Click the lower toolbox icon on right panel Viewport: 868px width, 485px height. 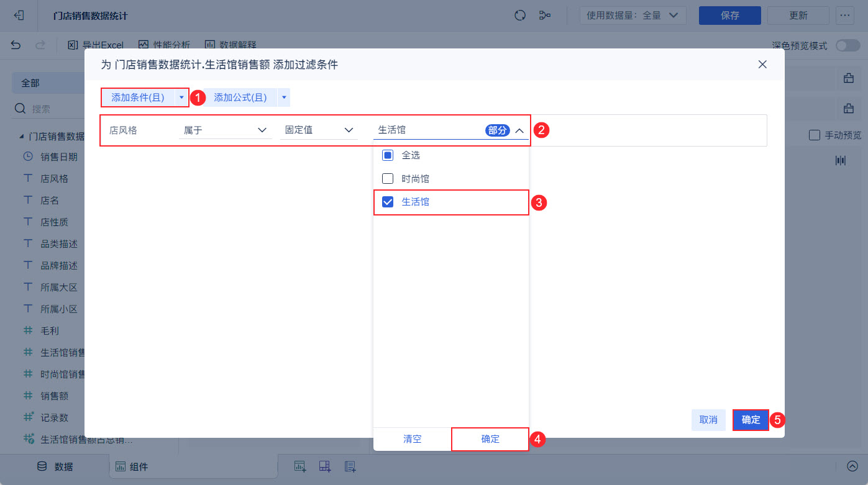pyautogui.click(x=848, y=109)
